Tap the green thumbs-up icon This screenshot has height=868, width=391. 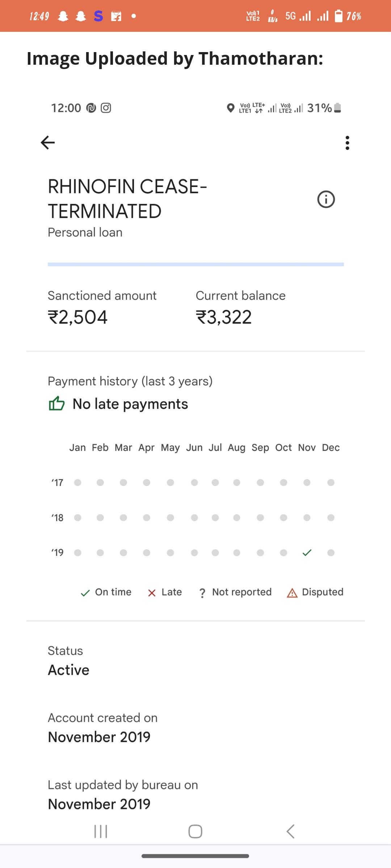(x=56, y=404)
